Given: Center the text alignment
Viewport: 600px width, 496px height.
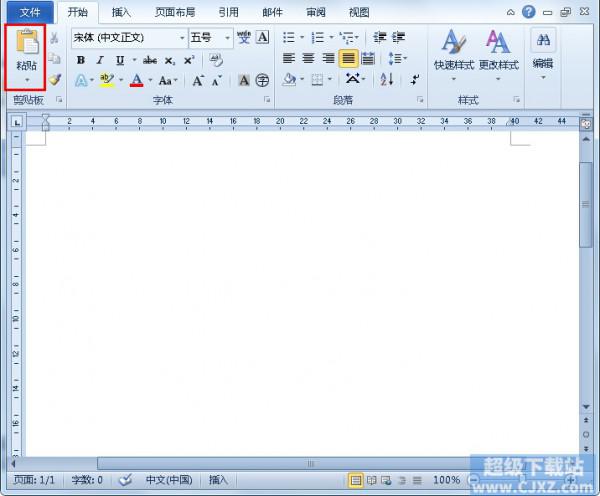Looking at the screenshot, I should pos(308,58).
